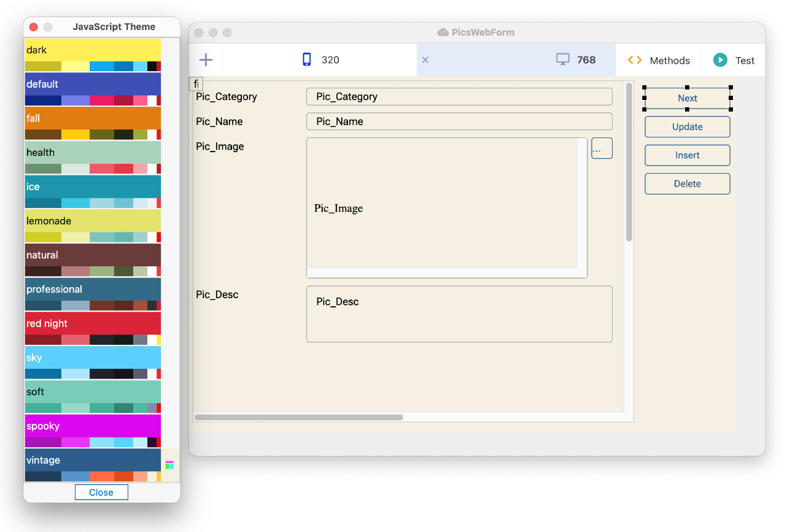
Task: Click the form's horizontal scrollbar
Action: 299,417
